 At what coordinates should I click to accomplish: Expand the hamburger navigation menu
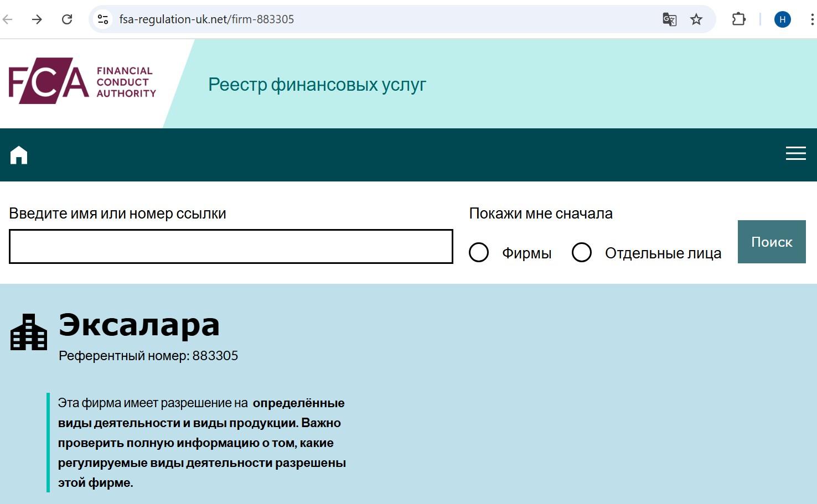[x=795, y=154]
